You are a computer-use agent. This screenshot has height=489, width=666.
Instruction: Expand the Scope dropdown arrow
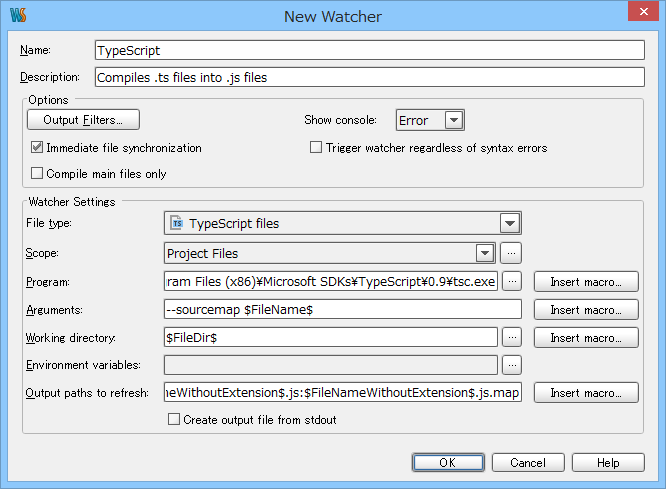coord(485,253)
